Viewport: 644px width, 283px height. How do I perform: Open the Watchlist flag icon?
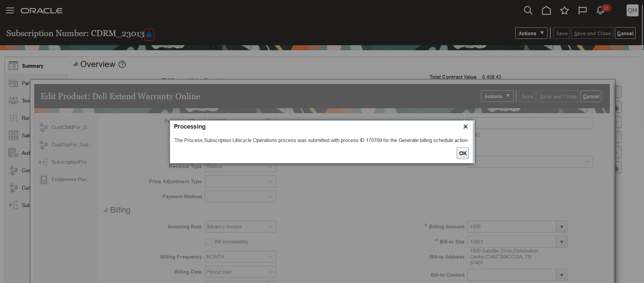(x=583, y=10)
